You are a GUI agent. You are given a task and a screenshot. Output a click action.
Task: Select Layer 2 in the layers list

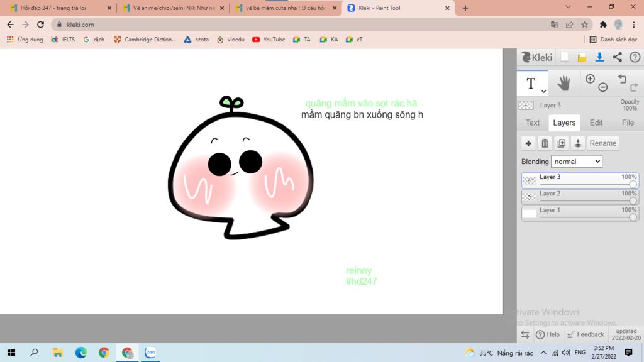(580, 197)
